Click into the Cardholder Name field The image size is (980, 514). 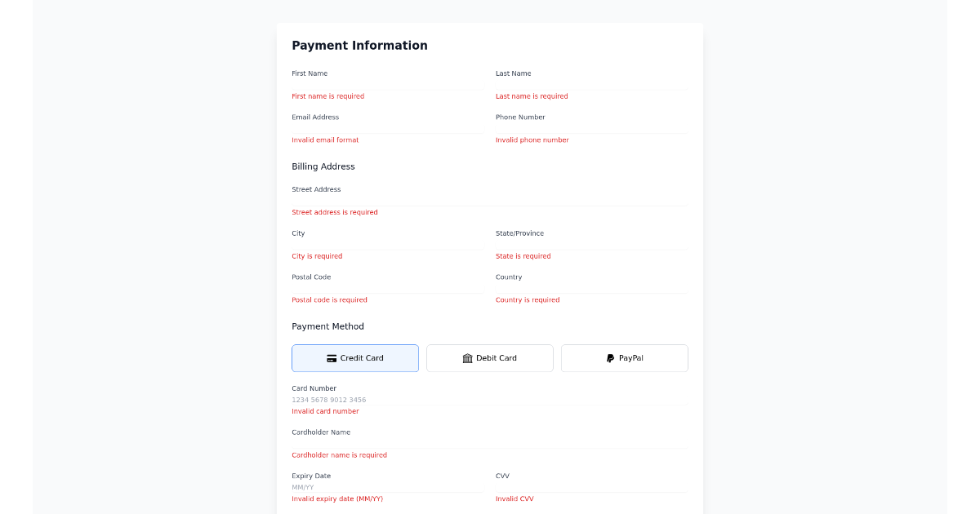(x=489, y=441)
